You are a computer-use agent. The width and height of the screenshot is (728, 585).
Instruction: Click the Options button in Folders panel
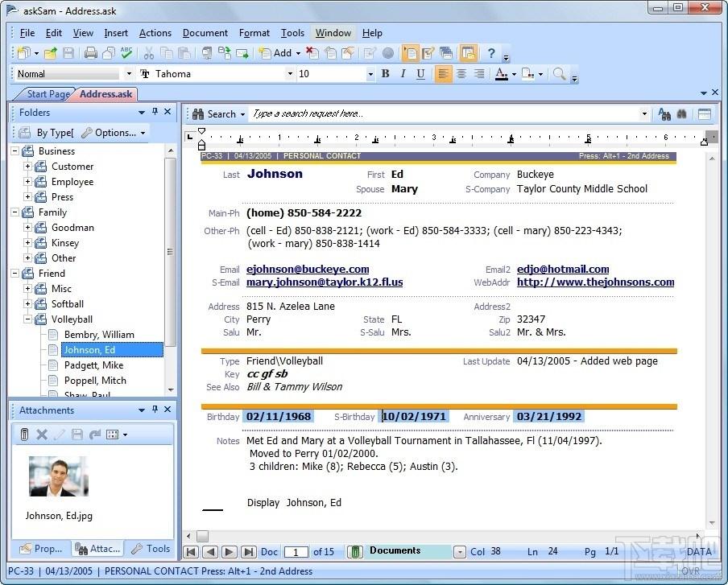[x=114, y=133]
